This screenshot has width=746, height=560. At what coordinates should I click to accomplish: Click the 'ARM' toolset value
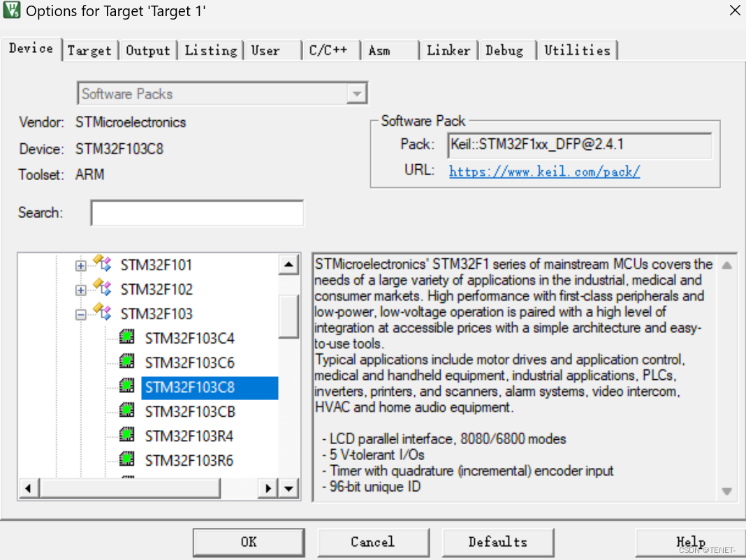(x=89, y=175)
